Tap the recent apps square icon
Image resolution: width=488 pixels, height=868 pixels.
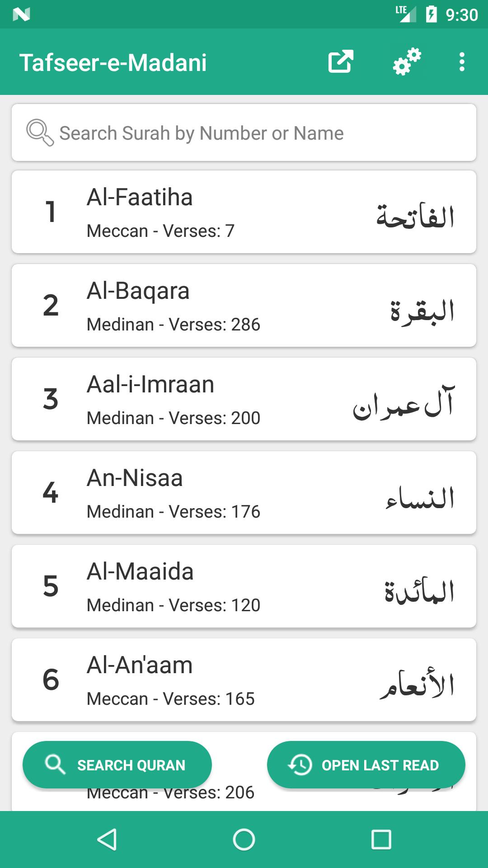click(x=381, y=840)
